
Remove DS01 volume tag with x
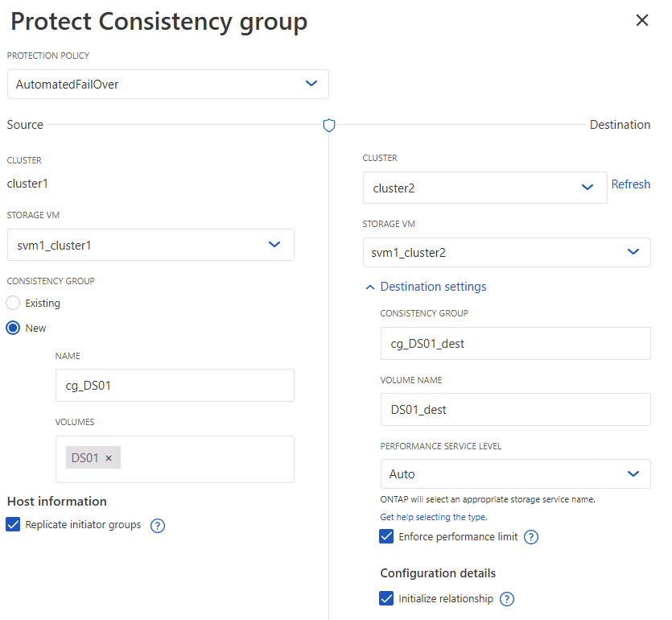pos(109,458)
